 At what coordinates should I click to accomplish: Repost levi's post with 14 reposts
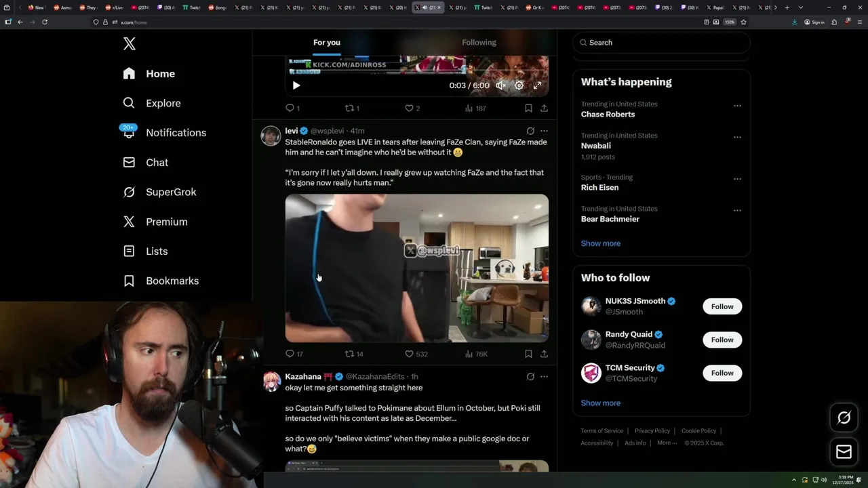[x=354, y=354]
